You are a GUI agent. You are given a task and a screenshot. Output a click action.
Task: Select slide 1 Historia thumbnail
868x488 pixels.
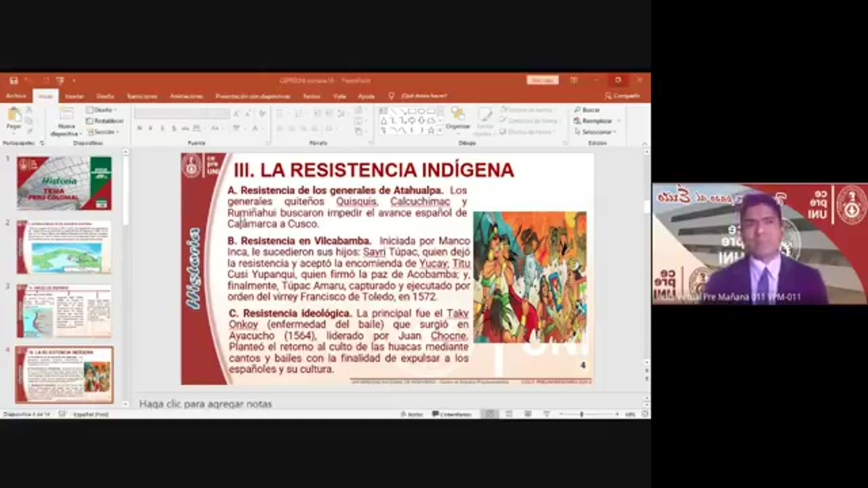click(x=64, y=183)
